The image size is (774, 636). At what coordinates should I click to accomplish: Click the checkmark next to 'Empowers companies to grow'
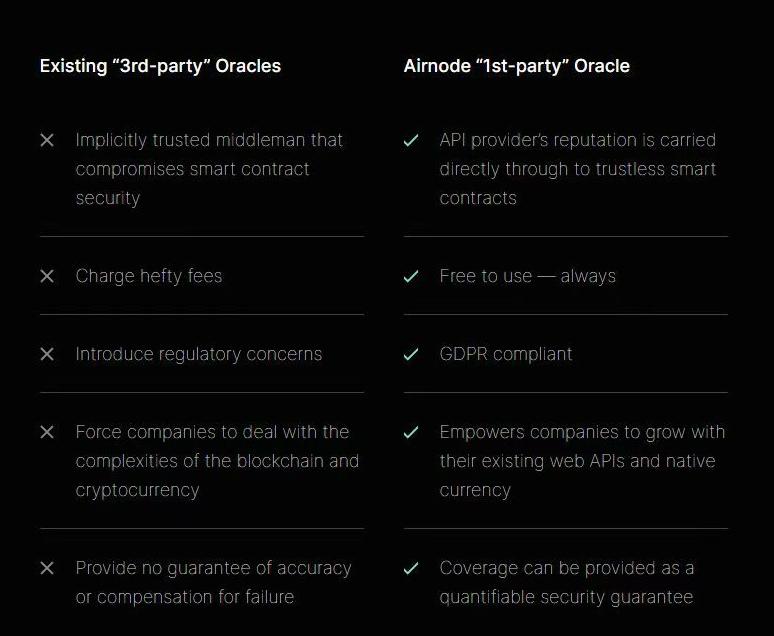411,432
